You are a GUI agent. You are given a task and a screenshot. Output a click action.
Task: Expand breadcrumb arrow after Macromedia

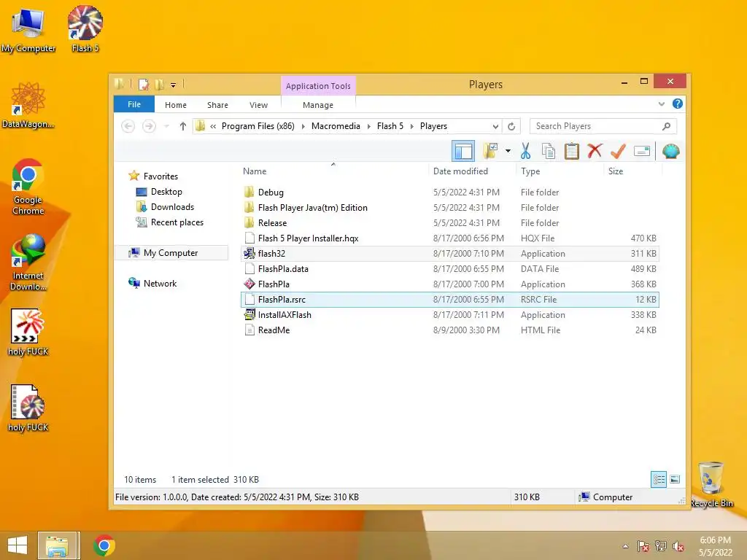pos(368,126)
